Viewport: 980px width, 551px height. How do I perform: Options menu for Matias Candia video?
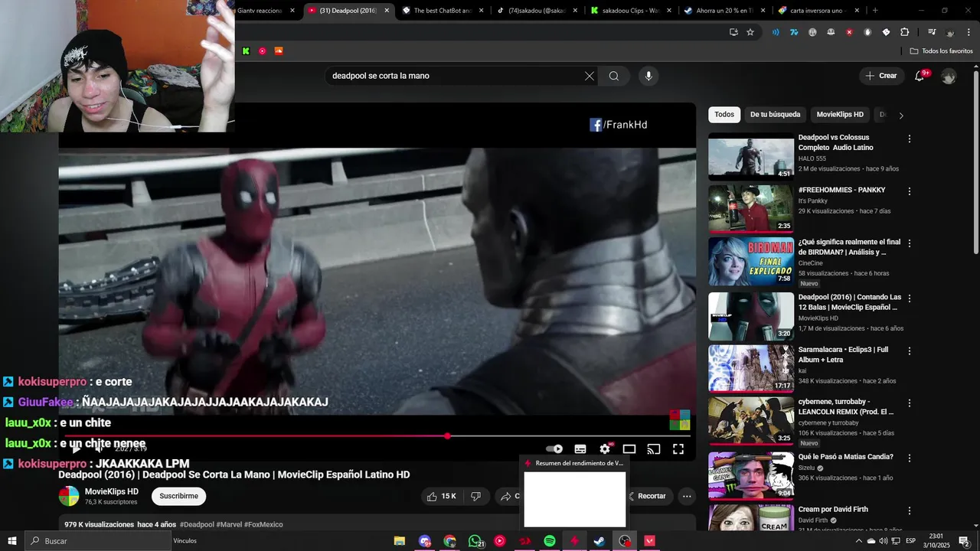[910, 458]
